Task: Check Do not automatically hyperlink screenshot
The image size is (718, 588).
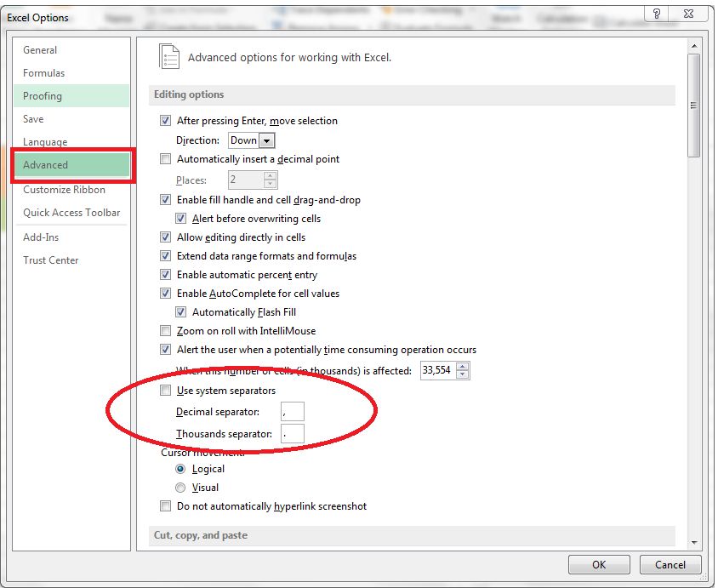Action: point(165,506)
